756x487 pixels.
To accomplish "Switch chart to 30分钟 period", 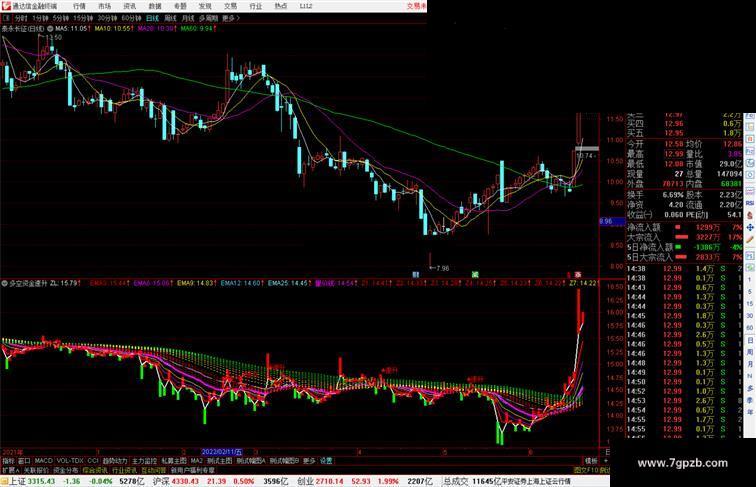I will [107, 18].
